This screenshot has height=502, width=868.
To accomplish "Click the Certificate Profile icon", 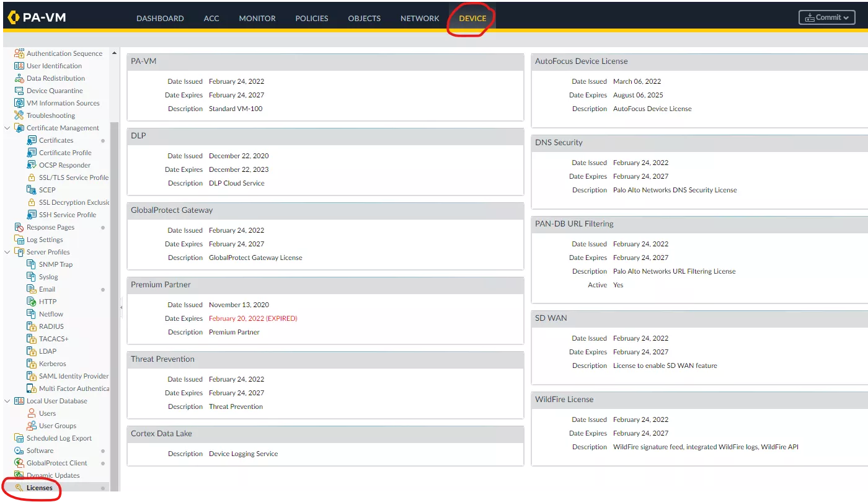I will coord(32,153).
